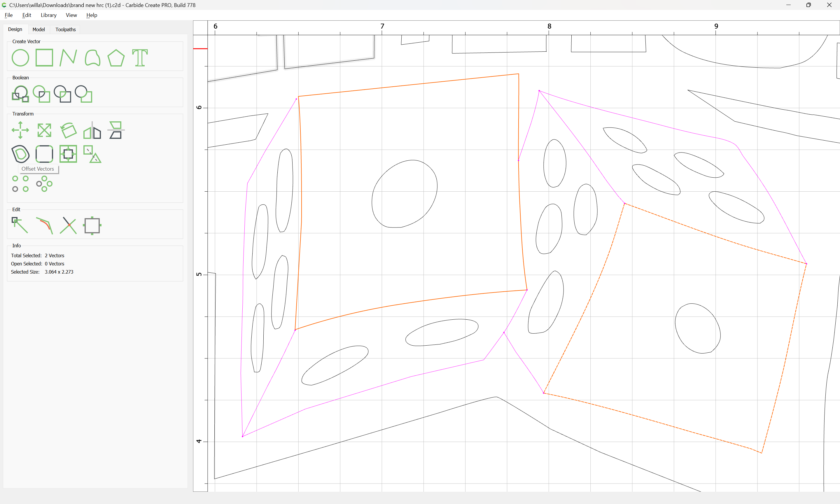Open the Resize/Scale transform tool
This screenshot has width=840, height=504.
pyautogui.click(x=44, y=130)
